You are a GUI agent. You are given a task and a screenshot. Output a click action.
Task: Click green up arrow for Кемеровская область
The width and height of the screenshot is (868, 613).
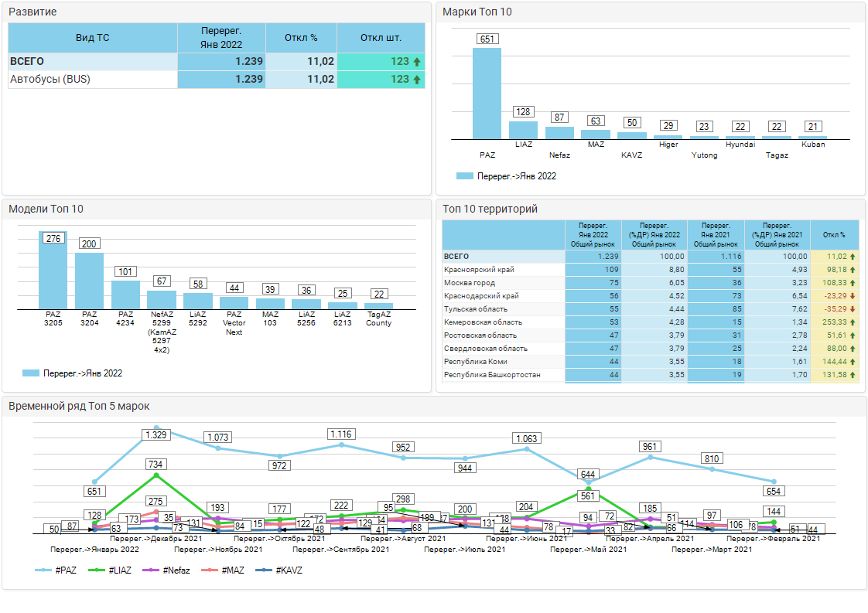point(852,322)
